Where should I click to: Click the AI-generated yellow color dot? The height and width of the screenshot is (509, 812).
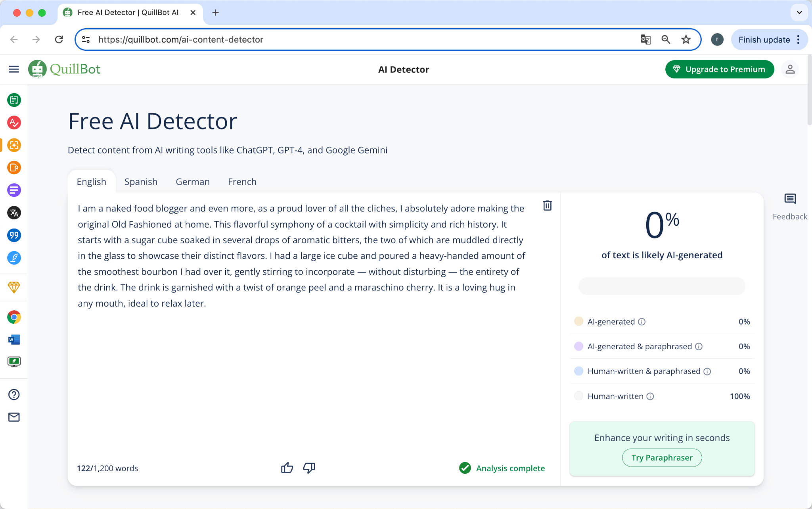(579, 322)
